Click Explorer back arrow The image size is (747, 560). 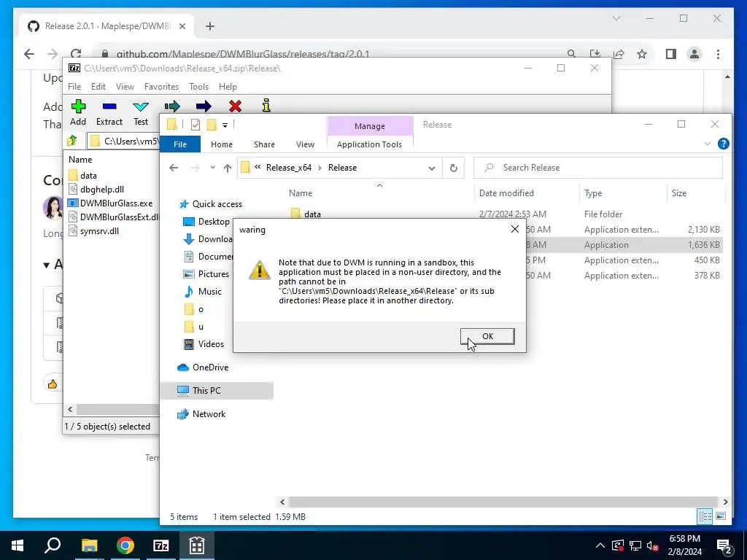point(174,168)
